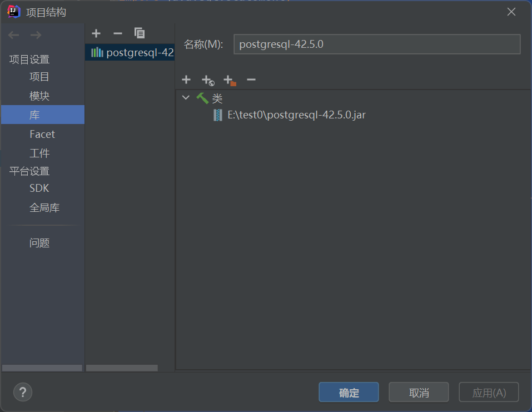This screenshot has width=532, height=412.
Task: Collapse the 类 tree node
Action: pos(186,98)
